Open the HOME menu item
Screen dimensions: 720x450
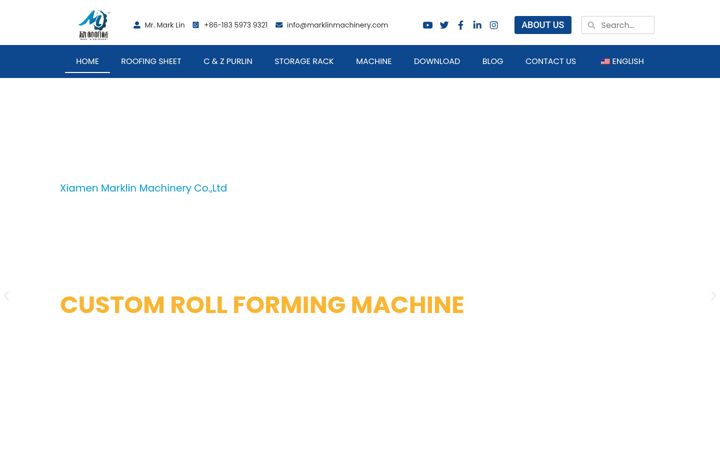tap(87, 61)
